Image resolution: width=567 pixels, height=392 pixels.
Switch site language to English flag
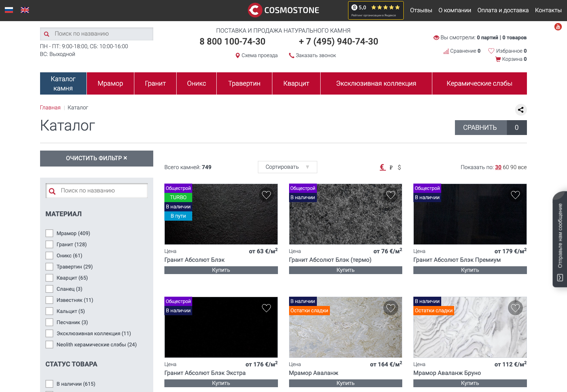pos(25,10)
